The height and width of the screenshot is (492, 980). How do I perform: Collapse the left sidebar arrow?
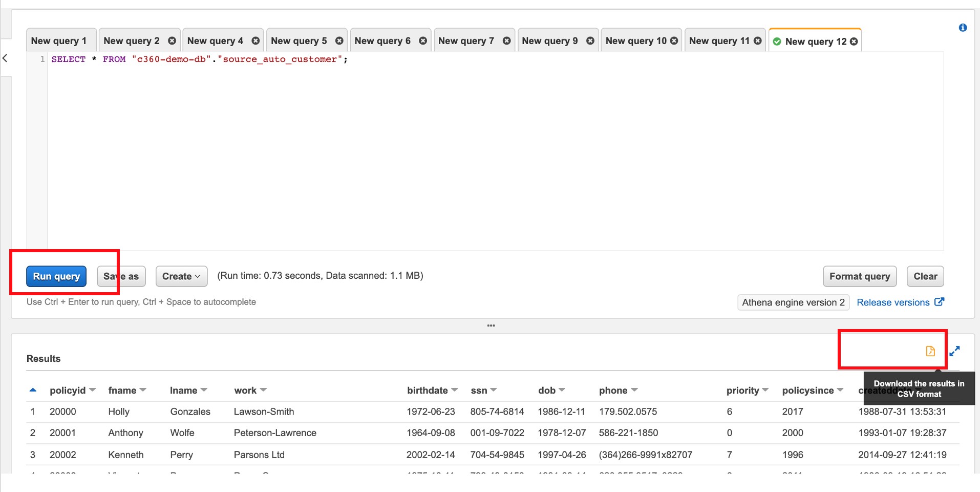(x=5, y=58)
